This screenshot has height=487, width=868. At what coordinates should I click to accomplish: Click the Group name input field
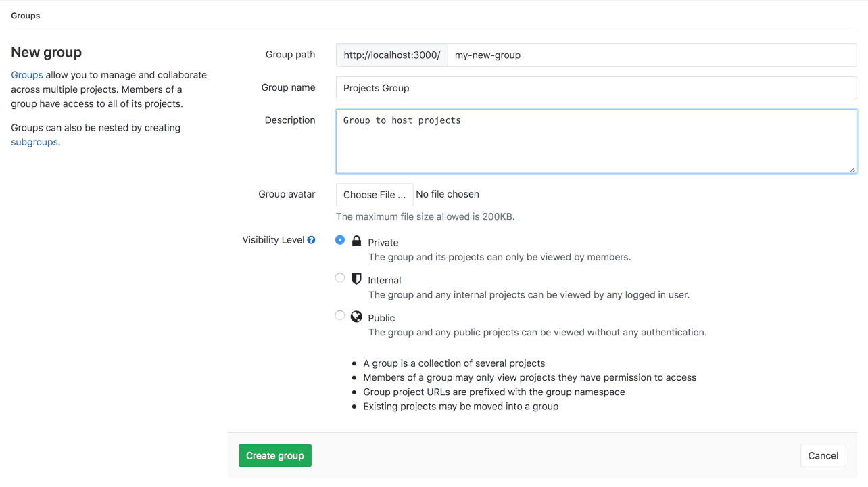(596, 88)
